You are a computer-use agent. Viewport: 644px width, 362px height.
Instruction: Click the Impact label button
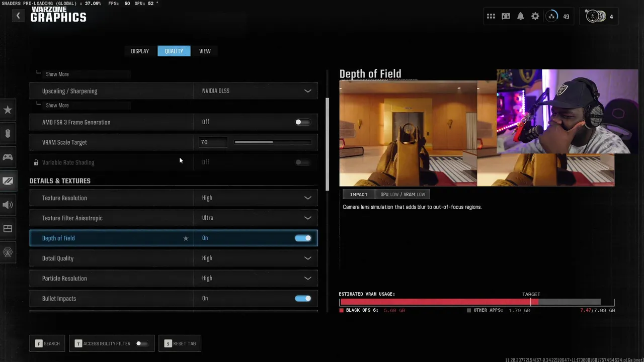(359, 195)
